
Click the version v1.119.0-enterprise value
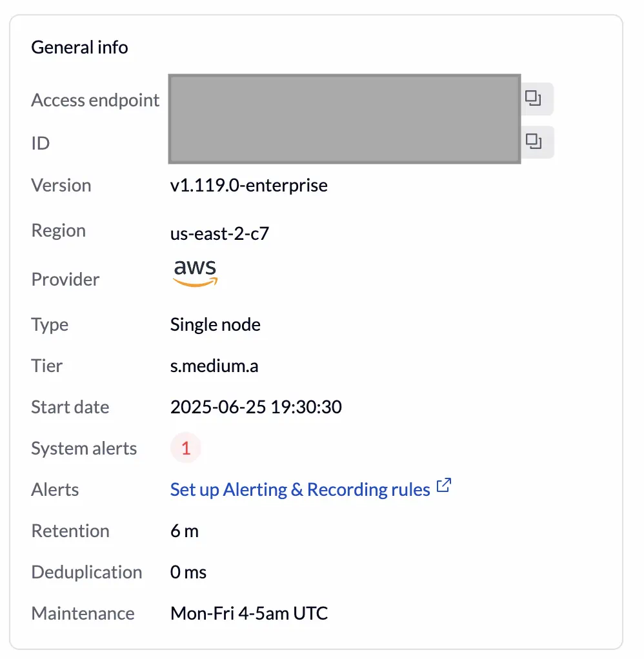(x=248, y=185)
